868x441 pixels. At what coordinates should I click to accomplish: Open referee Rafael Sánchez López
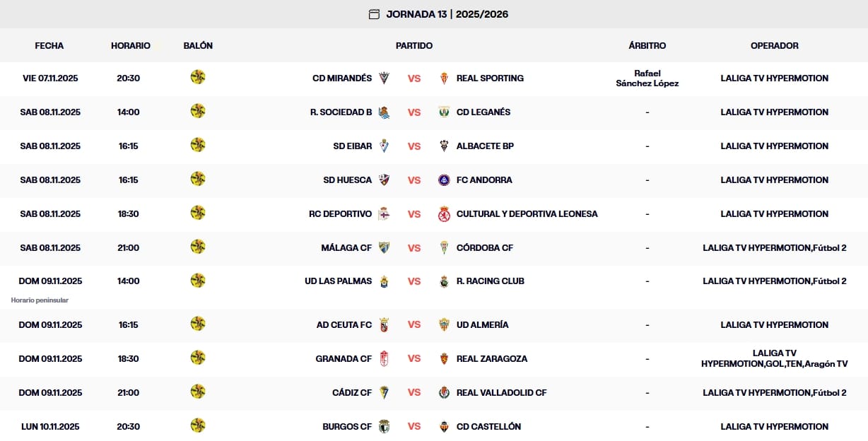[647, 78]
